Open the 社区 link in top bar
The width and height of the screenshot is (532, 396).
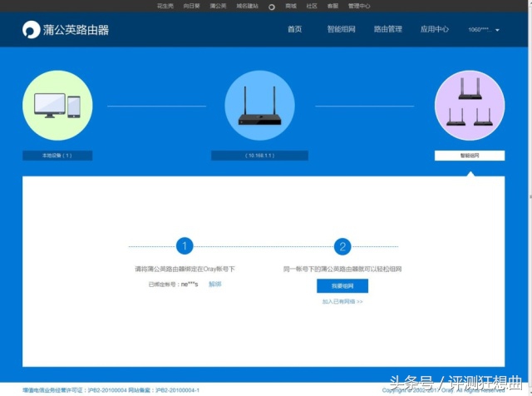click(312, 6)
